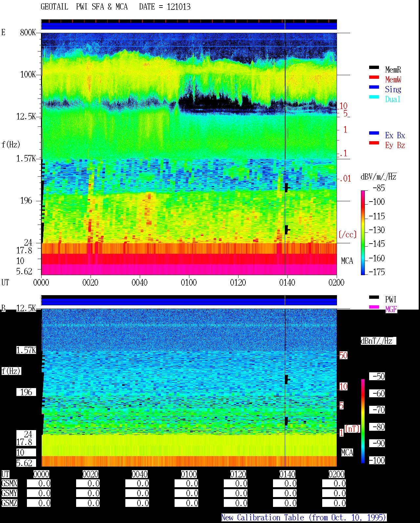This screenshot has height=523, width=420.
Task: Click the B panel 196 frequency label
Action: tap(26, 392)
